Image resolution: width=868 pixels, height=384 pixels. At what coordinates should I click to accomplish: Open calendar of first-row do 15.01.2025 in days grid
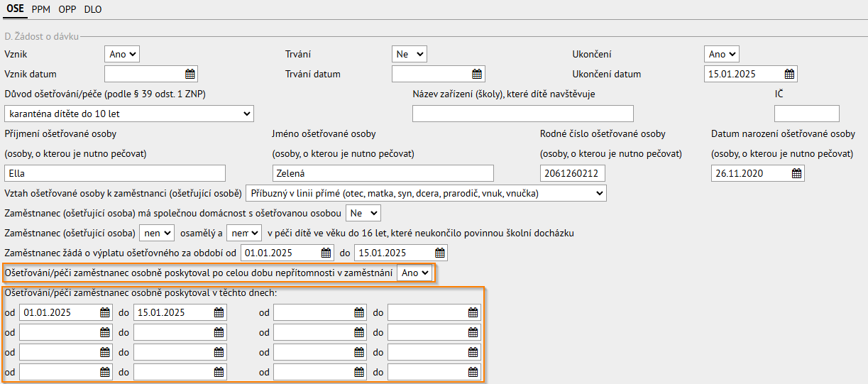tap(219, 312)
